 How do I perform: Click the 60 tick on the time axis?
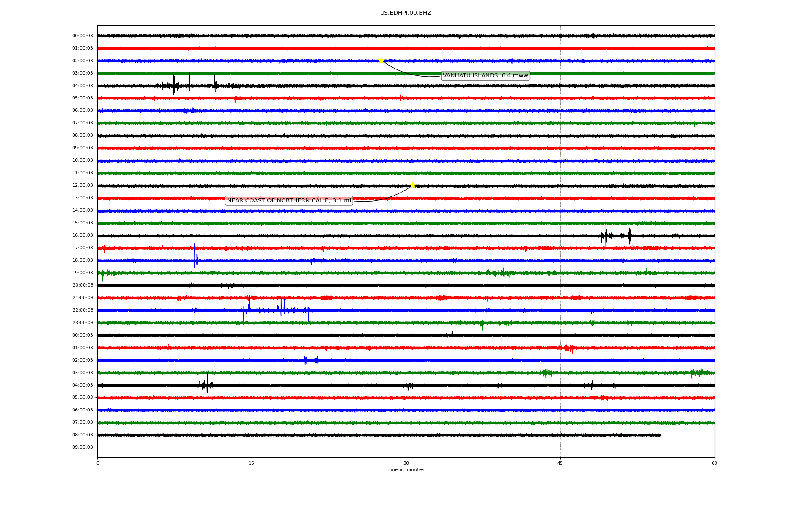tap(714, 463)
